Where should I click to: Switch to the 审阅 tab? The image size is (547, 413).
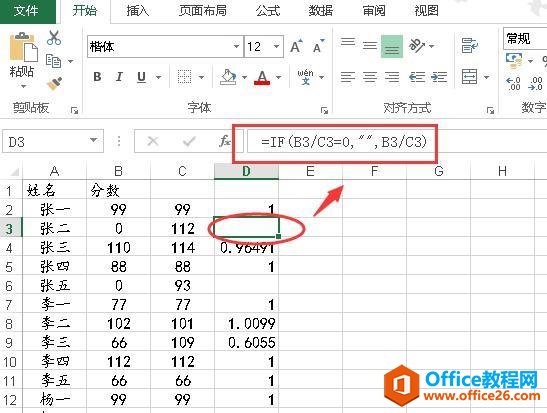[x=374, y=10]
